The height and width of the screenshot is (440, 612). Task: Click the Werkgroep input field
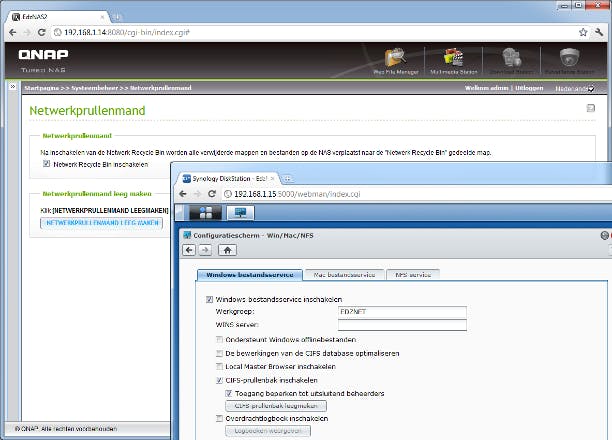pos(402,312)
